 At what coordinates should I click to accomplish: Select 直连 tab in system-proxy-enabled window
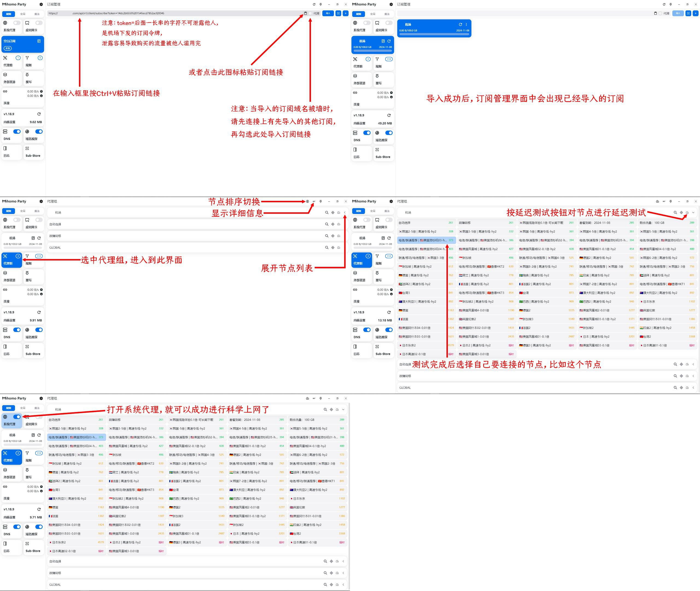[x=37, y=408]
